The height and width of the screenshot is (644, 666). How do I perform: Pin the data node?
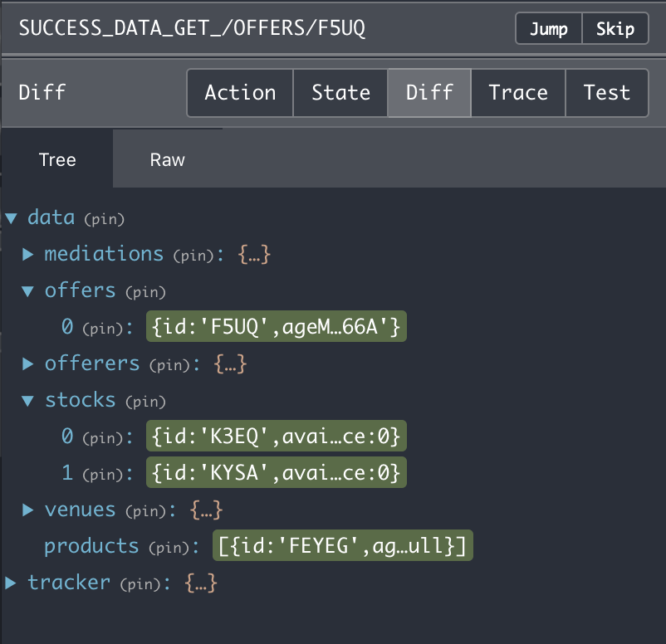tap(105, 219)
